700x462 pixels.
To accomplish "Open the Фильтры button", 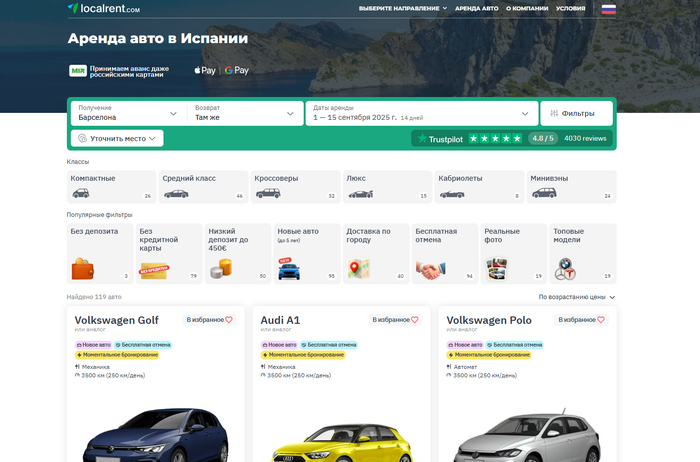I will [576, 113].
